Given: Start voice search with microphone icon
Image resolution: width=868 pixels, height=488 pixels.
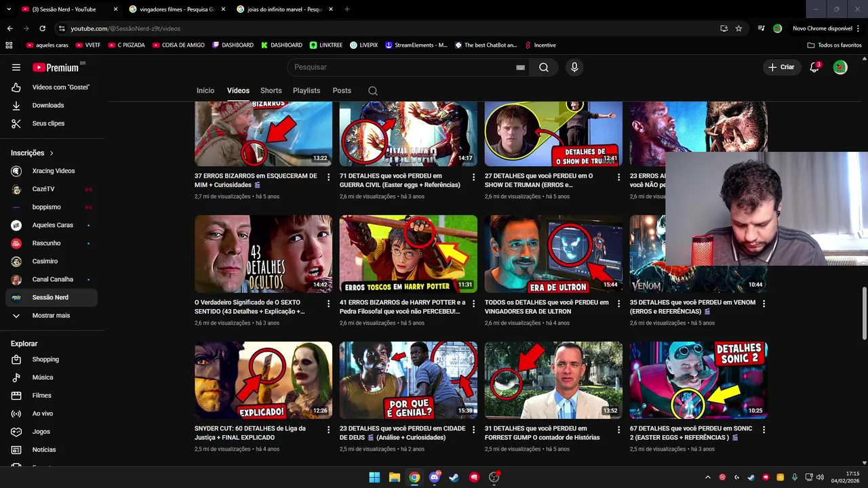Looking at the screenshot, I should 574,67.
